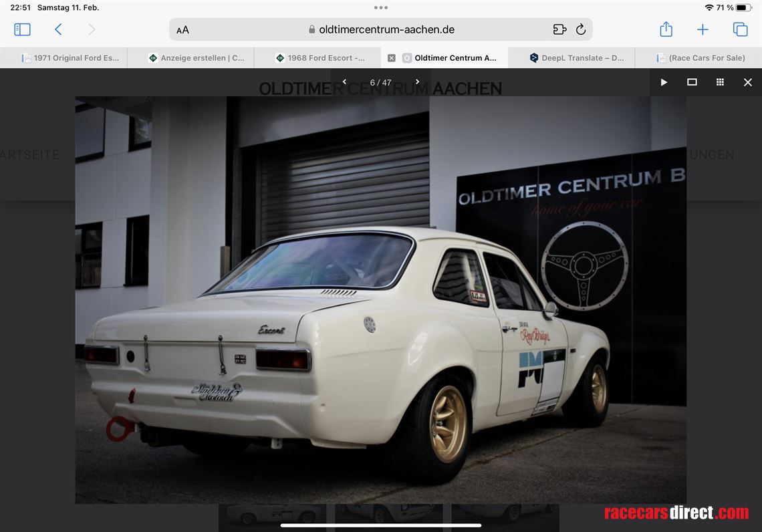This screenshot has width=762, height=532.
Task: Switch to 1971 Original Ford Escort tab
Action: tap(70, 58)
